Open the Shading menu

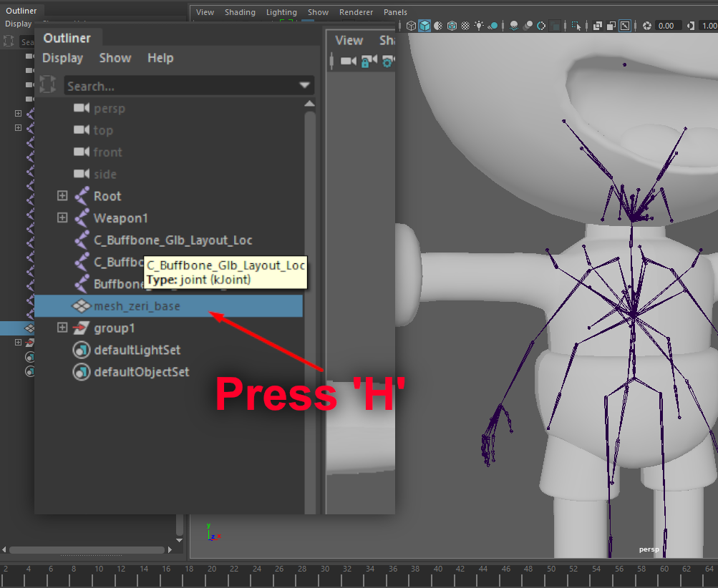[x=240, y=12]
